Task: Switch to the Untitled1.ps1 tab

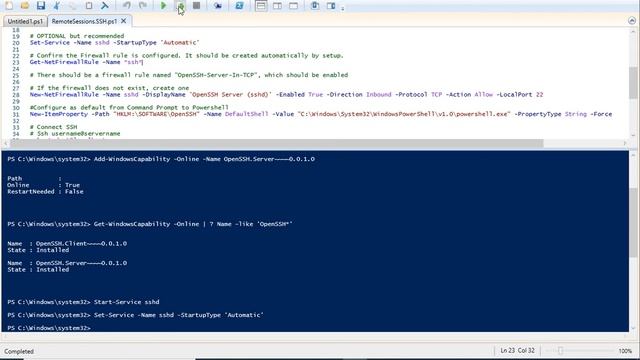Action: [25, 21]
